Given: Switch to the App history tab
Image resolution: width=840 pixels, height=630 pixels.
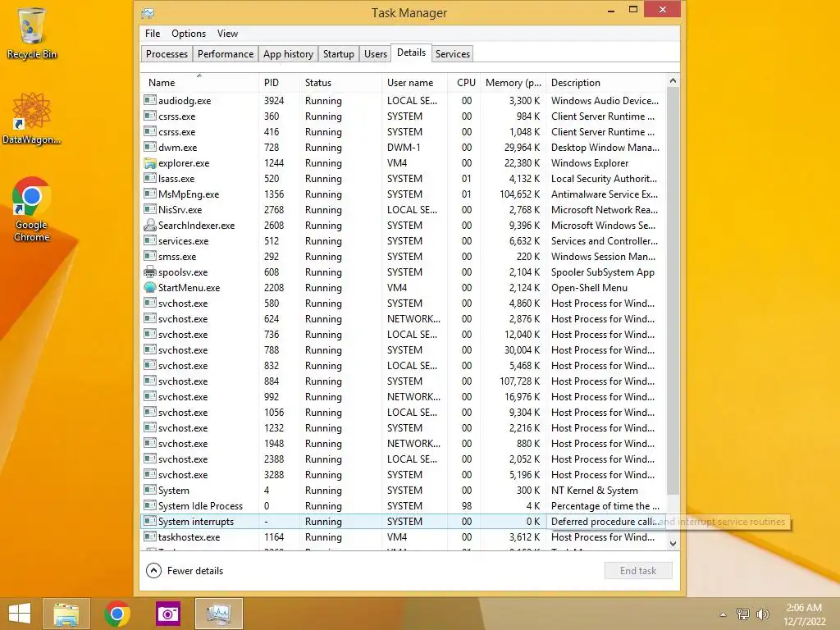Looking at the screenshot, I should (x=288, y=54).
